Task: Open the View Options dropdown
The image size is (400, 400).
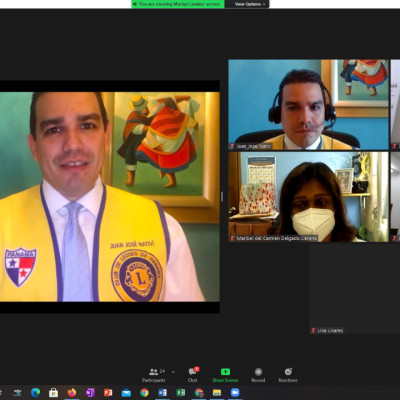Action: click(x=247, y=4)
